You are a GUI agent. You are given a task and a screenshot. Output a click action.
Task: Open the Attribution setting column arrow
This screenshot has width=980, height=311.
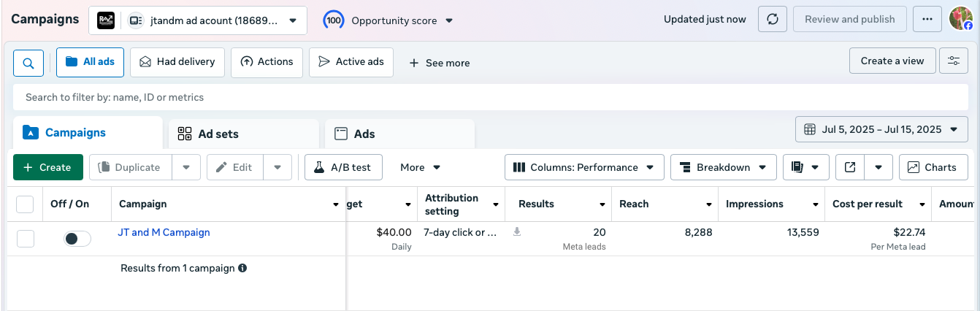pos(496,204)
